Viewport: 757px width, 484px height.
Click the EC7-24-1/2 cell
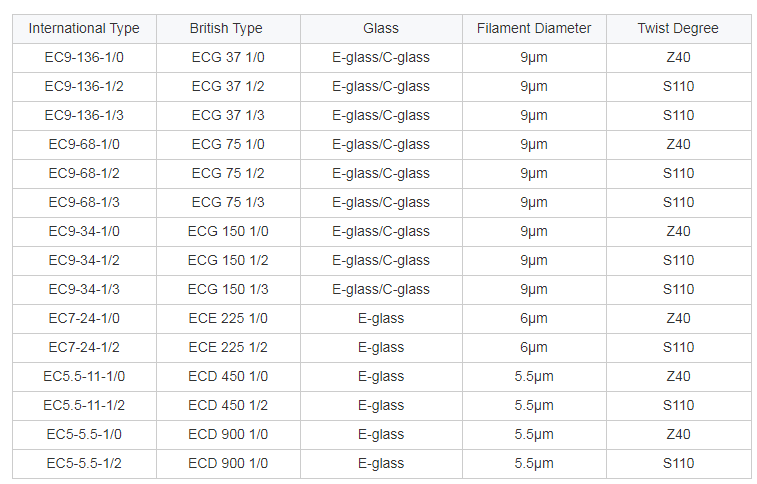(x=84, y=347)
